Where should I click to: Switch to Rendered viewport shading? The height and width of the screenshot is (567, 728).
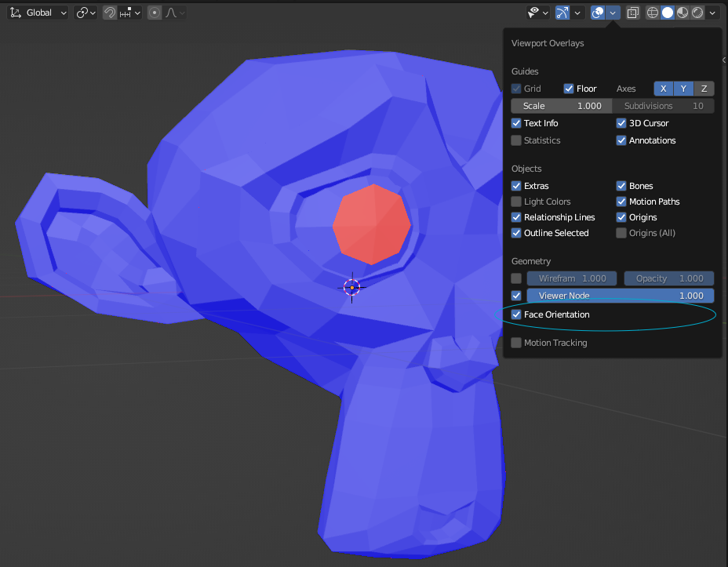[697, 13]
